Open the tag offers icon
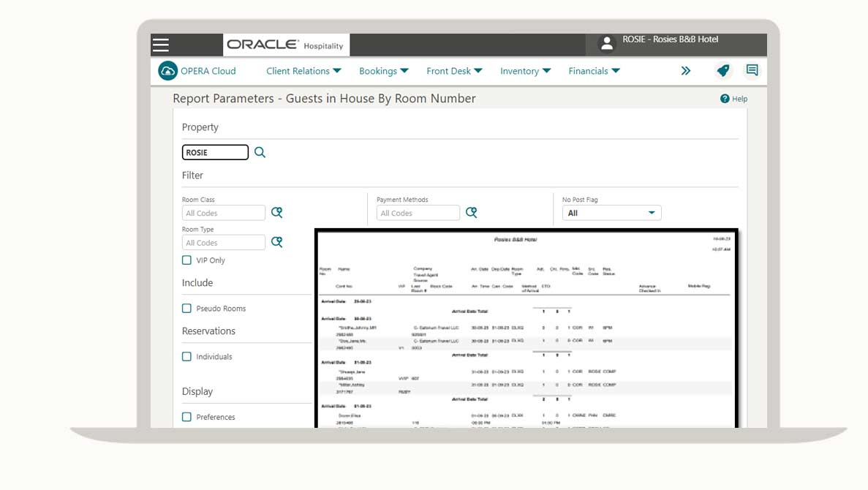 coord(722,71)
